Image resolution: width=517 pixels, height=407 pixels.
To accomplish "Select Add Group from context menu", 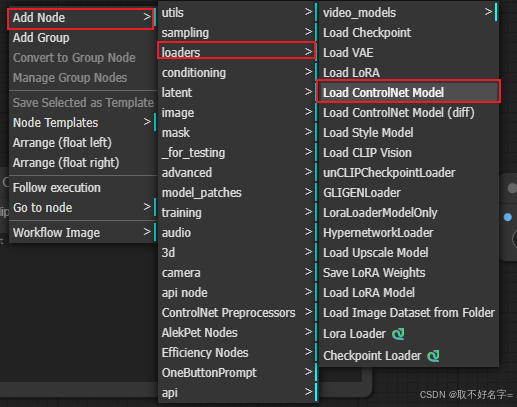I will click(83, 38).
